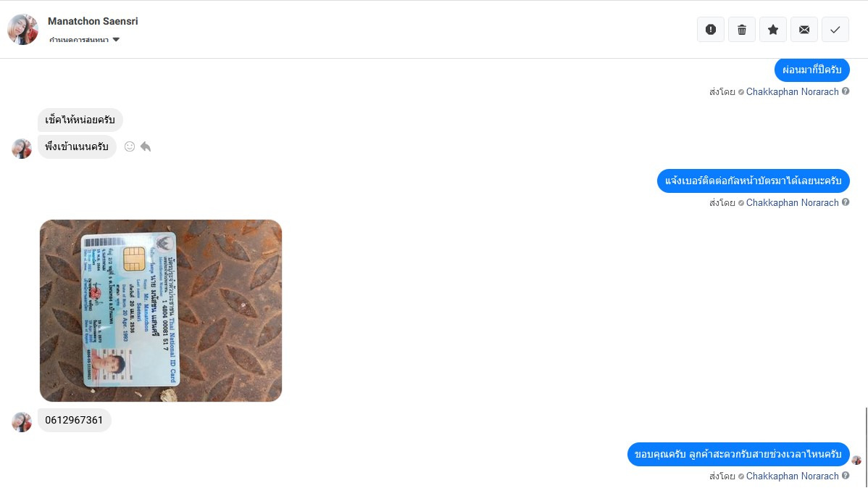Click help icon beside last sender name
This screenshot has height=504, width=868.
coord(846,475)
